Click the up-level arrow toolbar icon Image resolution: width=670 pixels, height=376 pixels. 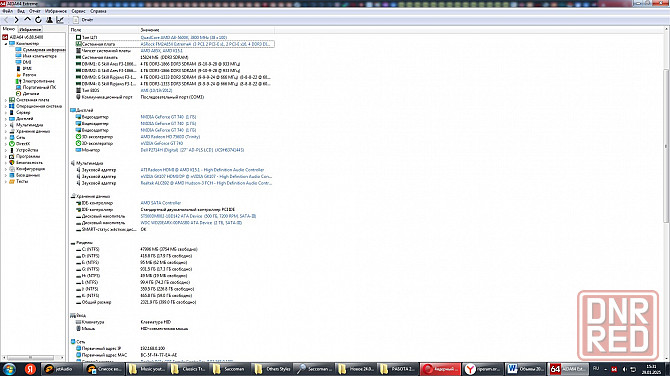point(27,20)
